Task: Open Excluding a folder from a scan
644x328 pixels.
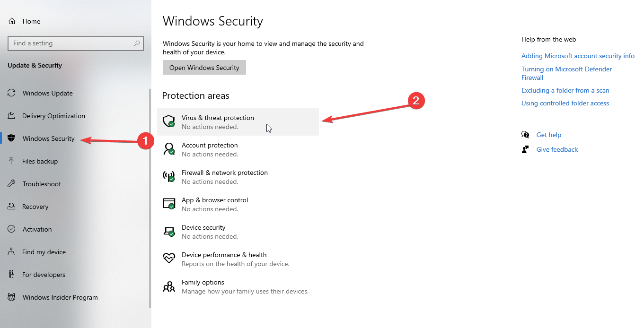Action: pyautogui.click(x=565, y=90)
